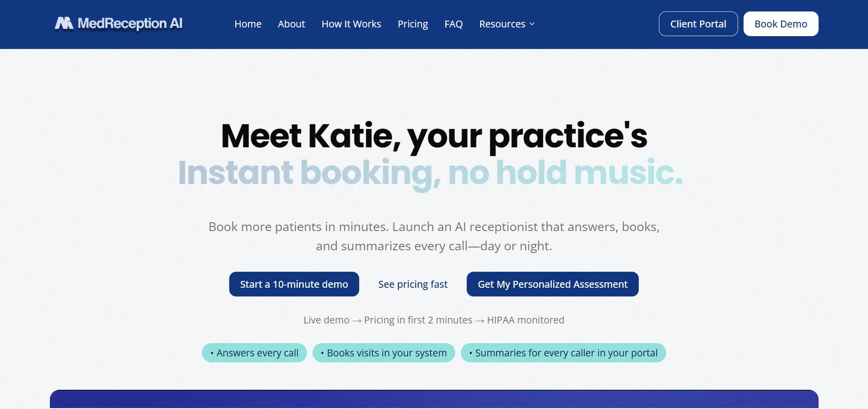868x409 pixels.
Task: Navigate to the FAQ page
Action: (453, 24)
